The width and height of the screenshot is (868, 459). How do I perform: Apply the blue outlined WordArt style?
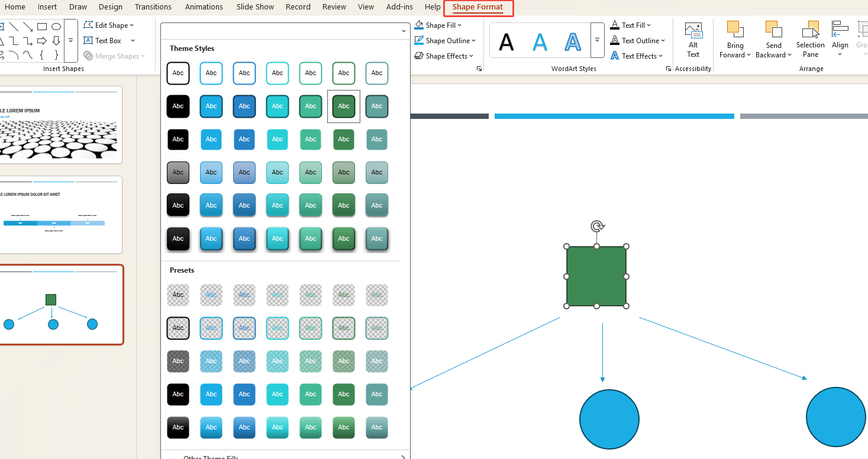pyautogui.click(x=572, y=40)
